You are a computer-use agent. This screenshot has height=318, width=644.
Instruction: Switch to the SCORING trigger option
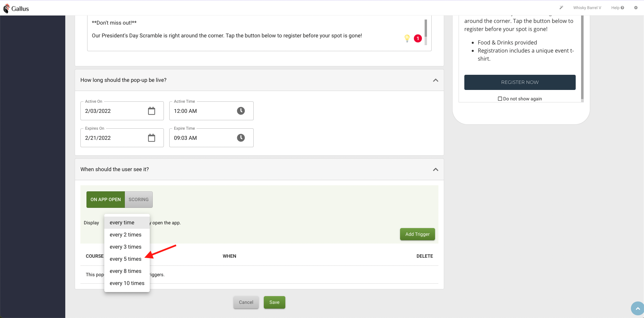pos(138,199)
